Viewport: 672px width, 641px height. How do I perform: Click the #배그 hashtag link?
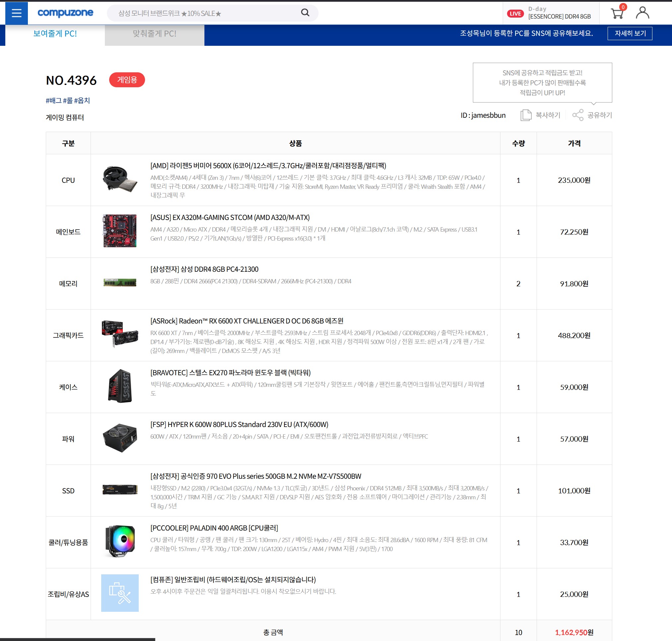click(53, 101)
